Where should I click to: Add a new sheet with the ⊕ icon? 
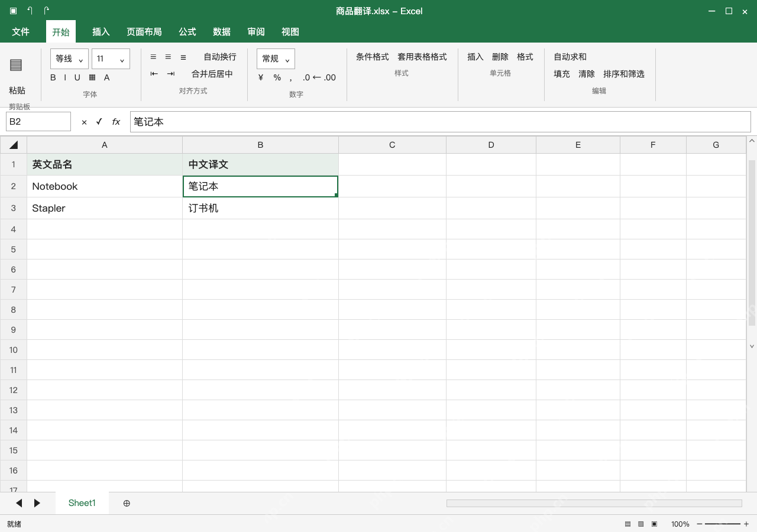(127, 503)
